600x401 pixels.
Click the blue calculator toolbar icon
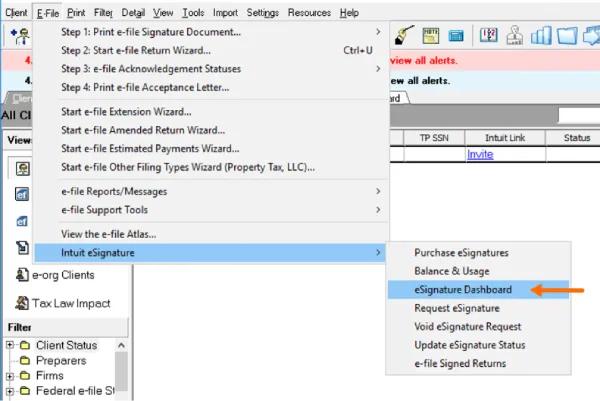click(x=456, y=36)
